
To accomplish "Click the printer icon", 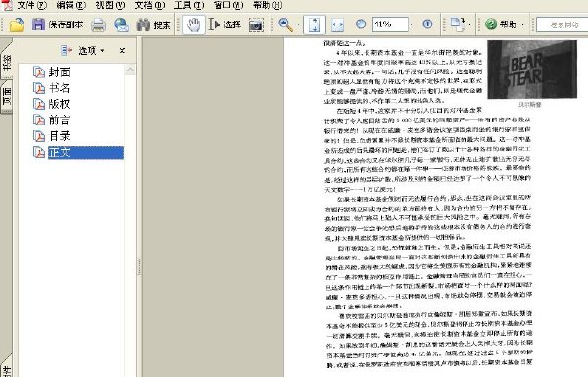I will coord(99,24).
